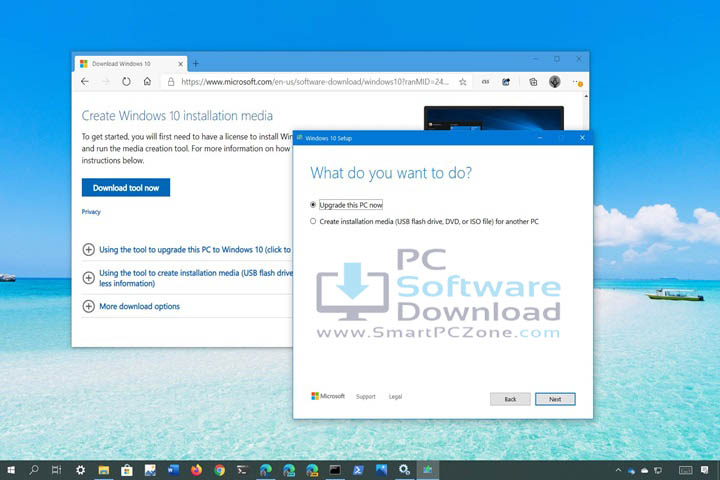Screen dimensions: 720x480
Task: Click the browser forward arrow
Action: pos(106,82)
